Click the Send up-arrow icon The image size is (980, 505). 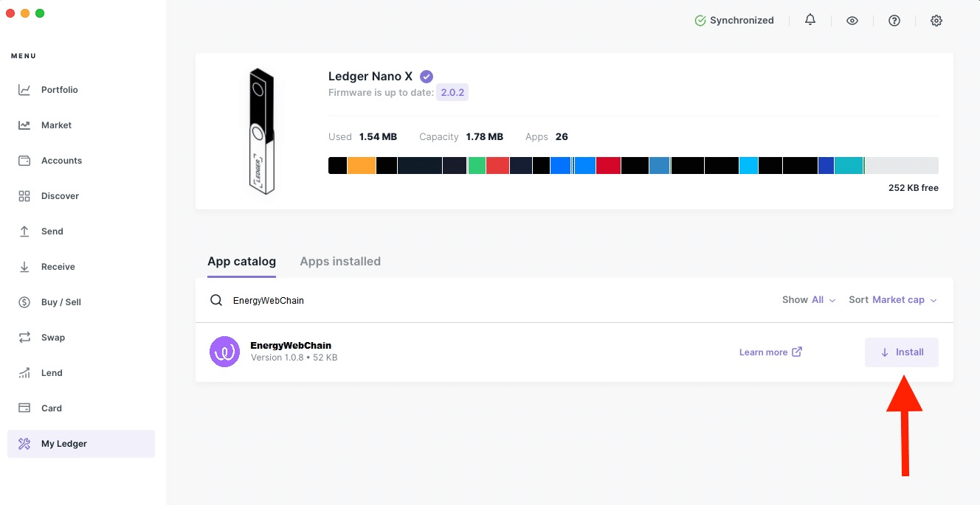pos(24,231)
